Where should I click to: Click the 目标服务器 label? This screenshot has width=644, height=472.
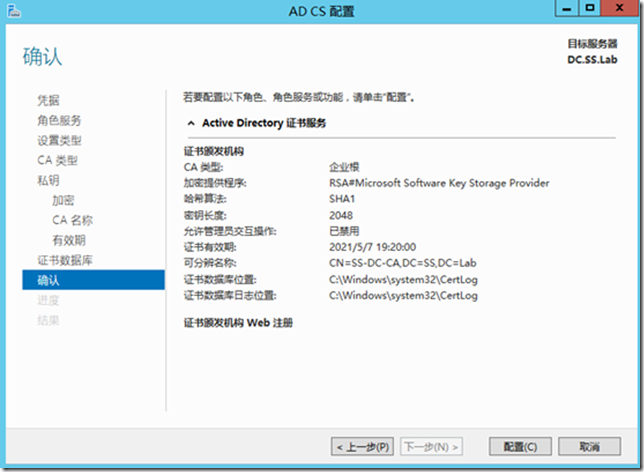(x=592, y=44)
